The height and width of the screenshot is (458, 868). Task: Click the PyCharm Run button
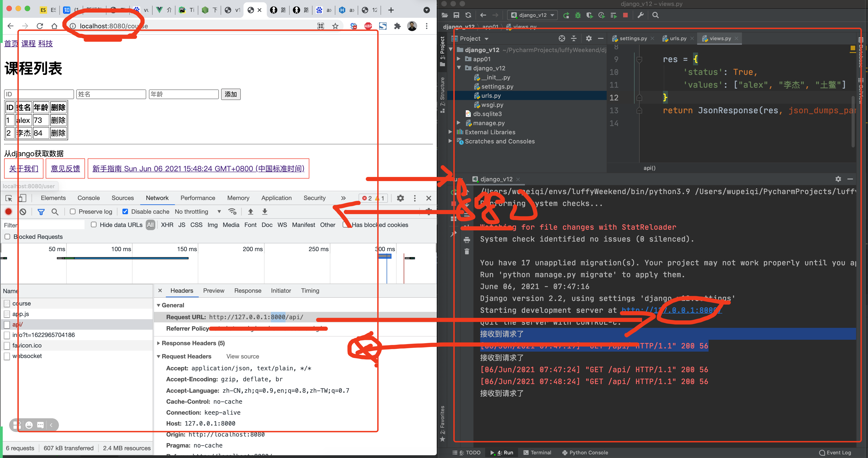point(566,15)
